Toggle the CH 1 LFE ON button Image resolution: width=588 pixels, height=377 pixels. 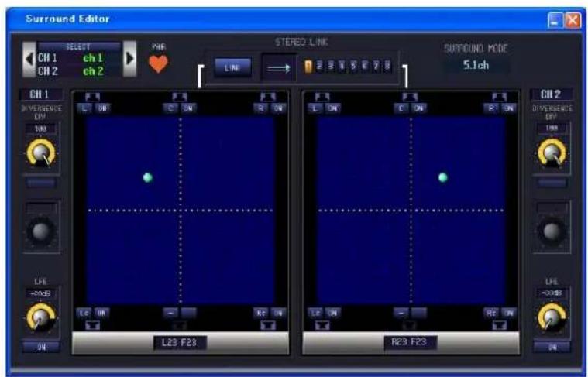41,348
